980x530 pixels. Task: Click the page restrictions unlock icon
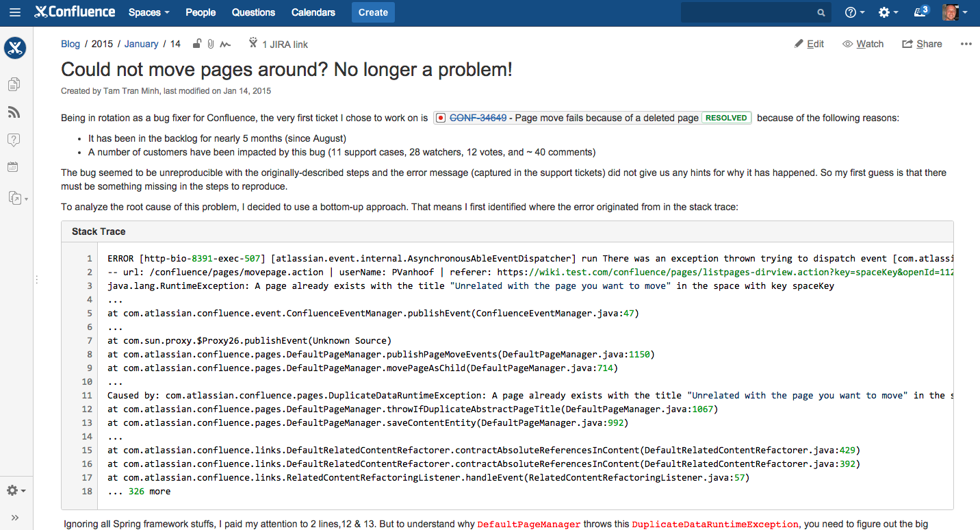pos(196,44)
